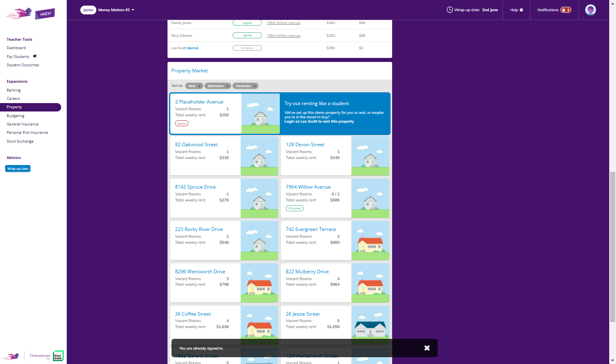Open 26 Jessie Street house image
Screen dimensions: 616x364
[x=370, y=325]
